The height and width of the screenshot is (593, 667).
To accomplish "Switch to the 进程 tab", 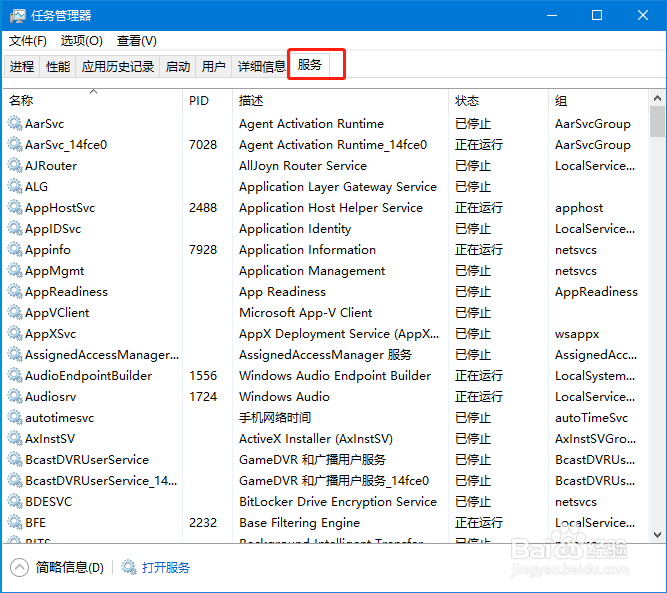I will [x=22, y=66].
